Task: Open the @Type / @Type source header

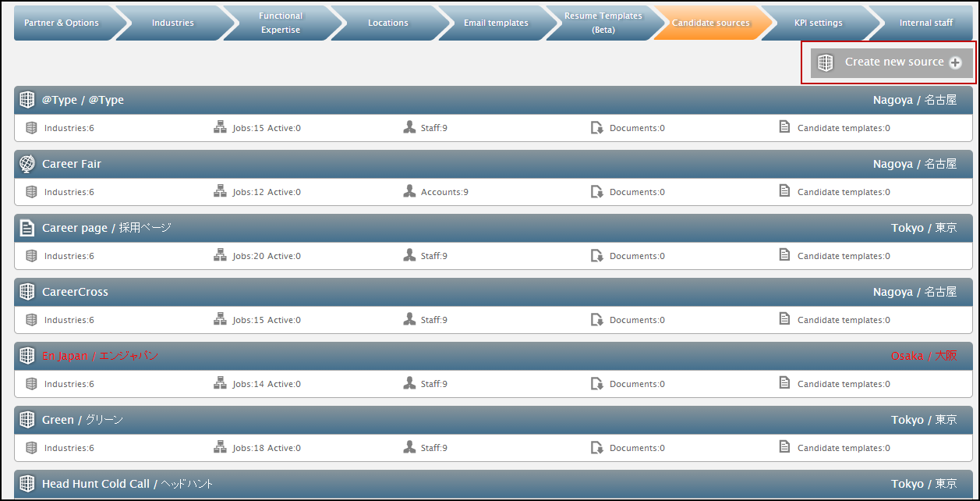Action: 494,100
